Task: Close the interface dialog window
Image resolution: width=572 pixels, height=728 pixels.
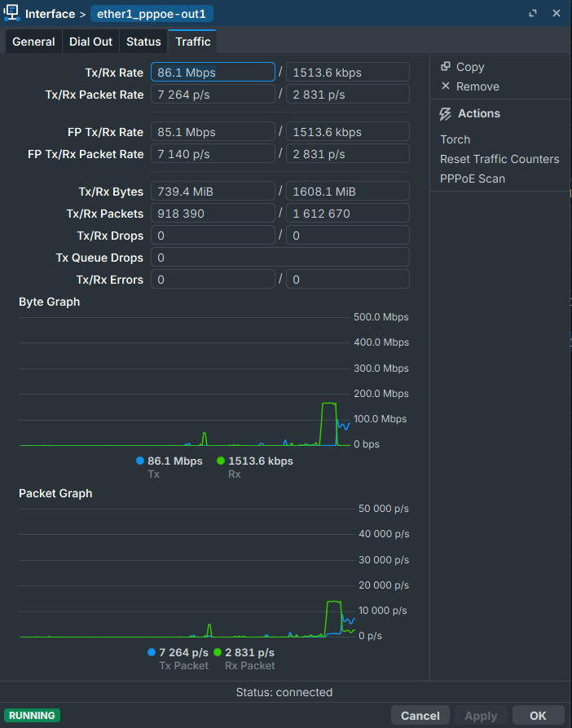Action: (x=557, y=14)
